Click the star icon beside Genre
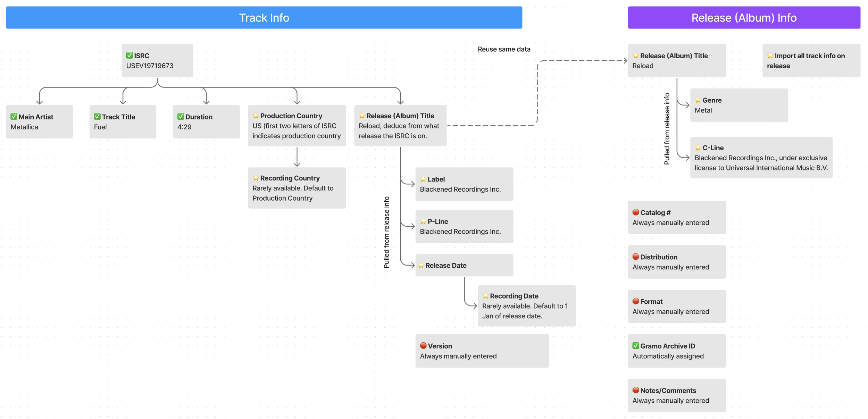The height and width of the screenshot is (419, 868). pyautogui.click(x=698, y=100)
